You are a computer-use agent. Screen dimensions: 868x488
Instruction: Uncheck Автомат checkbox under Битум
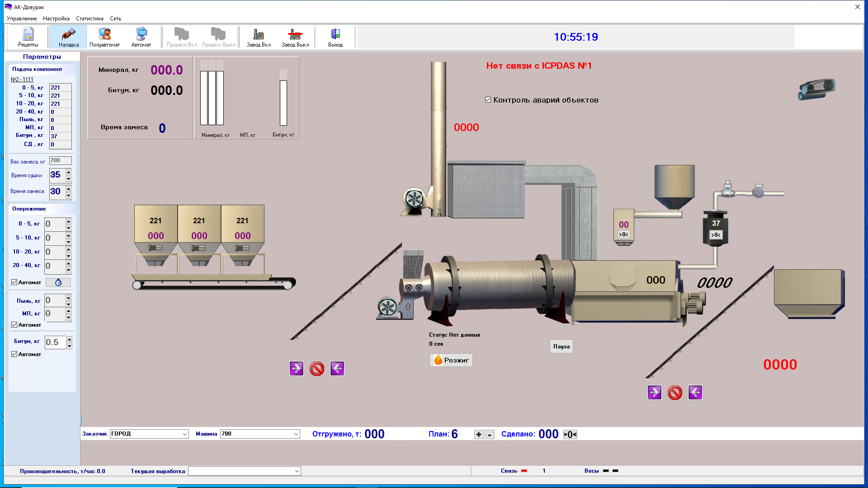tap(14, 354)
